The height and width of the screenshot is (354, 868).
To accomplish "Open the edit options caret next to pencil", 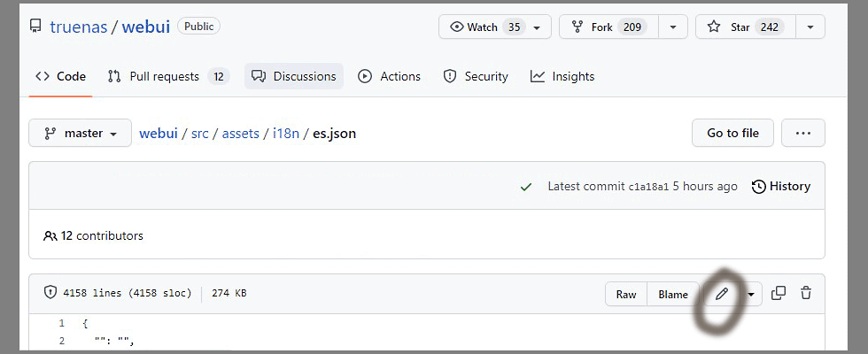I will point(751,294).
